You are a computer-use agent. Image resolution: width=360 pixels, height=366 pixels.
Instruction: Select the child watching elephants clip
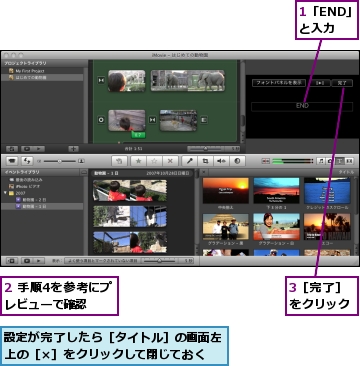pyautogui.click(x=127, y=80)
